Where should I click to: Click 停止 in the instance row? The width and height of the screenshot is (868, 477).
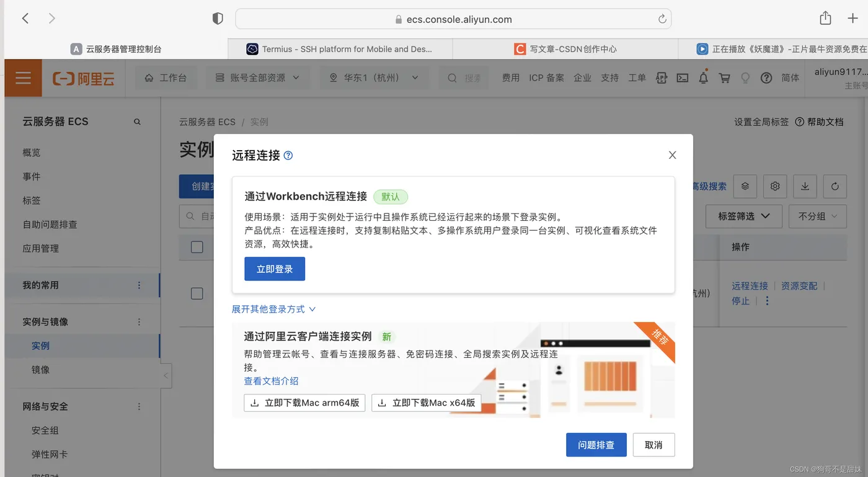(x=741, y=301)
